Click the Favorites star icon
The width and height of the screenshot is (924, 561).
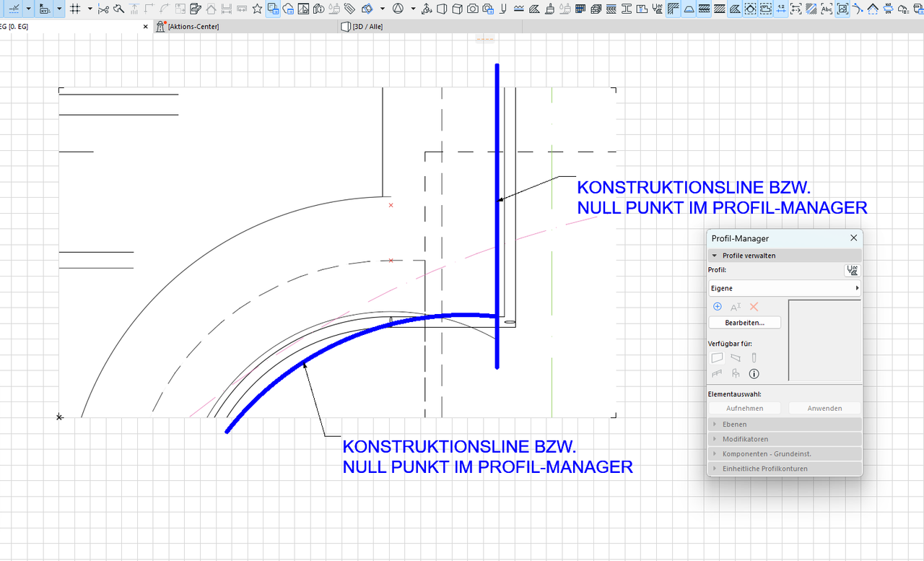257,9
